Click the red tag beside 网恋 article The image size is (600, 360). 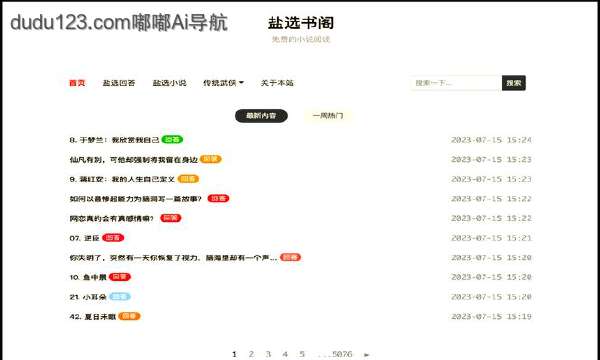[170, 218]
